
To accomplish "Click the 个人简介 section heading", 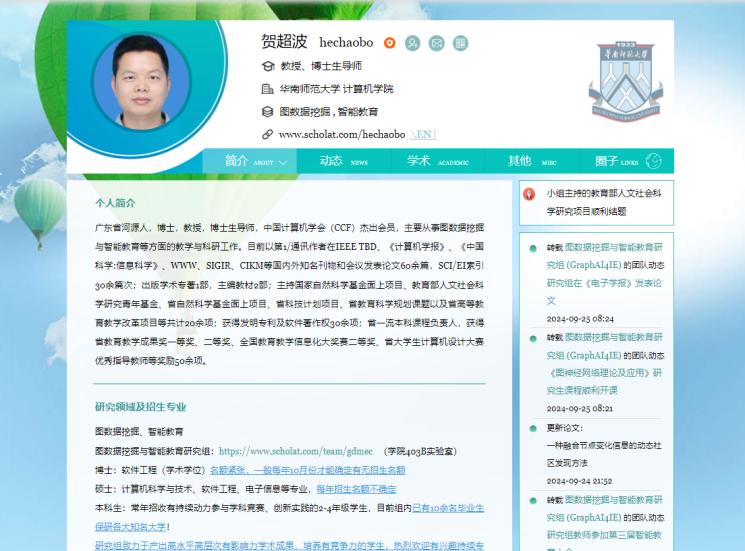I will tap(115, 203).
